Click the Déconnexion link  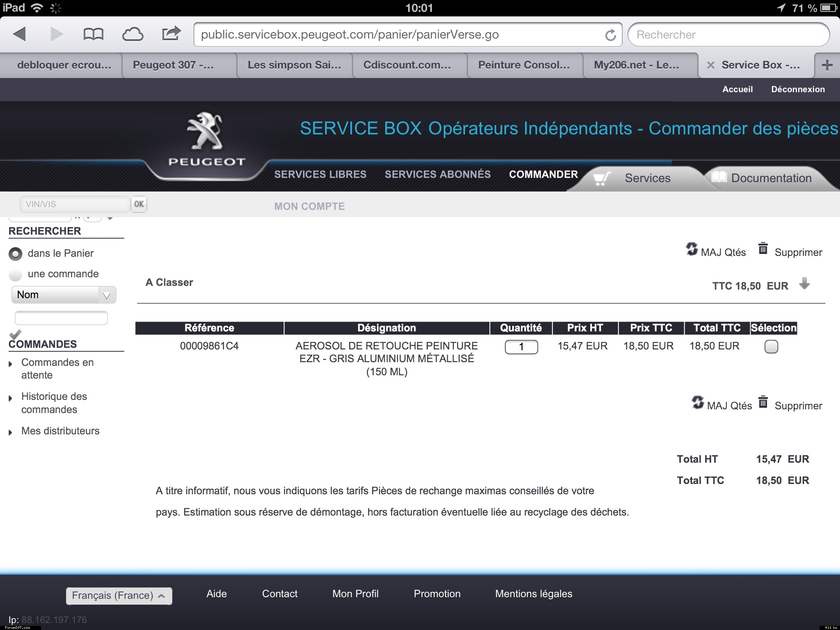coord(797,89)
